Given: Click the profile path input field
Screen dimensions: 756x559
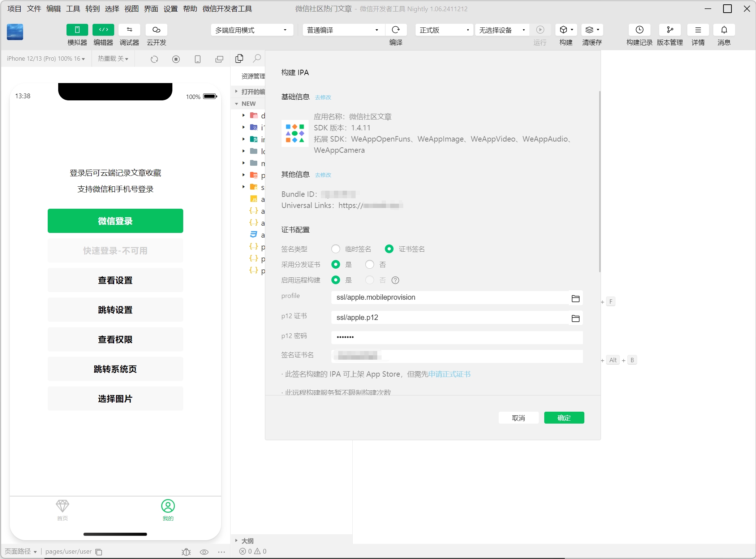Looking at the screenshot, I should click(x=450, y=298).
